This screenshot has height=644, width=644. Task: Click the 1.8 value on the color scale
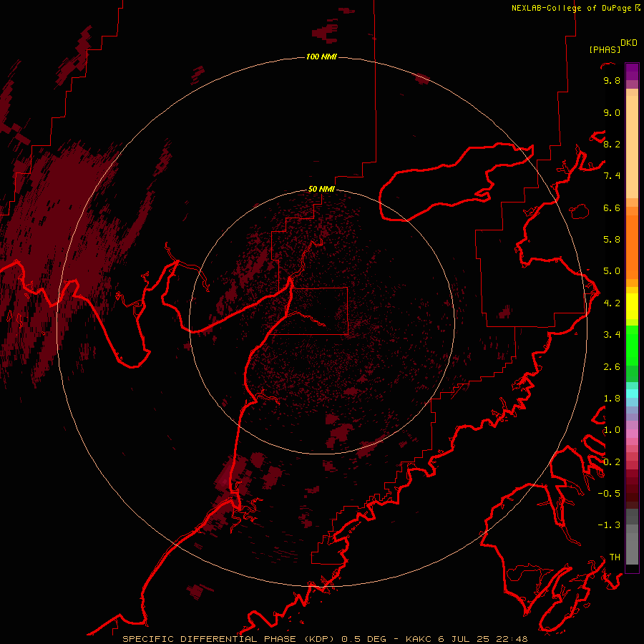pyautogui.click(x=612, y=399)
